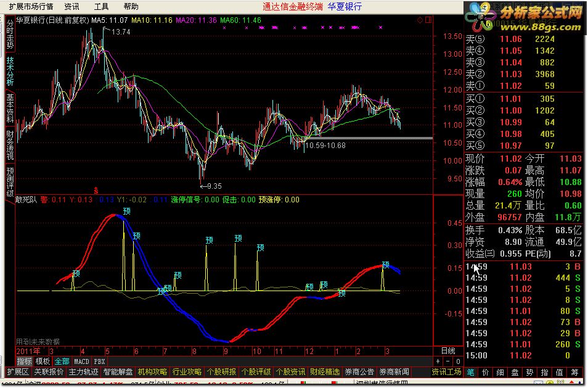The image size is (588, 388).
Task: Open 行业攻略 in the bottom bar
Action: 187,372
